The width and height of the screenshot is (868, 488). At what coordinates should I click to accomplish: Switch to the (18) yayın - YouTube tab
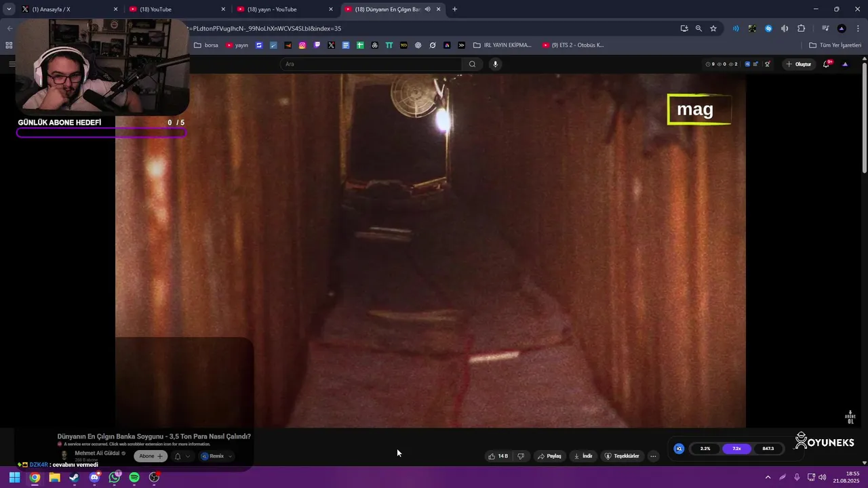point(285,9)
